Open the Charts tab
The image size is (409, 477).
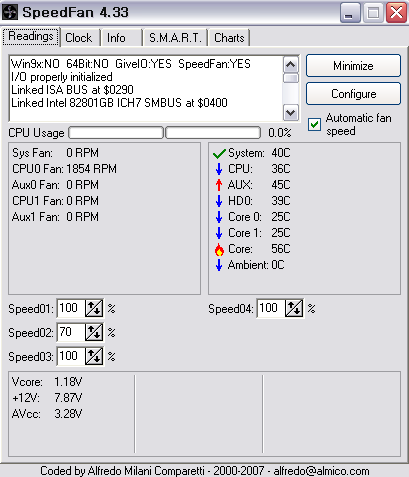pyautogui.click(x=229, y=38)
